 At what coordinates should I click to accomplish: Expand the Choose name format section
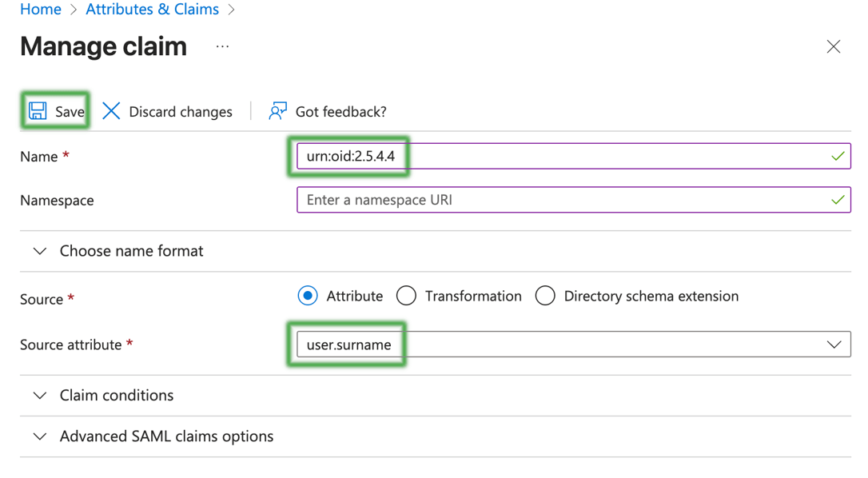[x=40, y=251]
